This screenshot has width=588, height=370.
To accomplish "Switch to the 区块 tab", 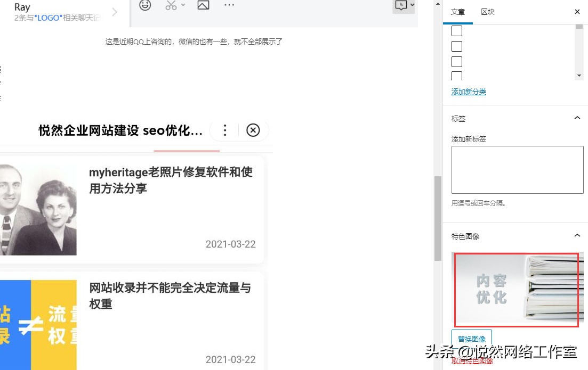I will point(488,12).
